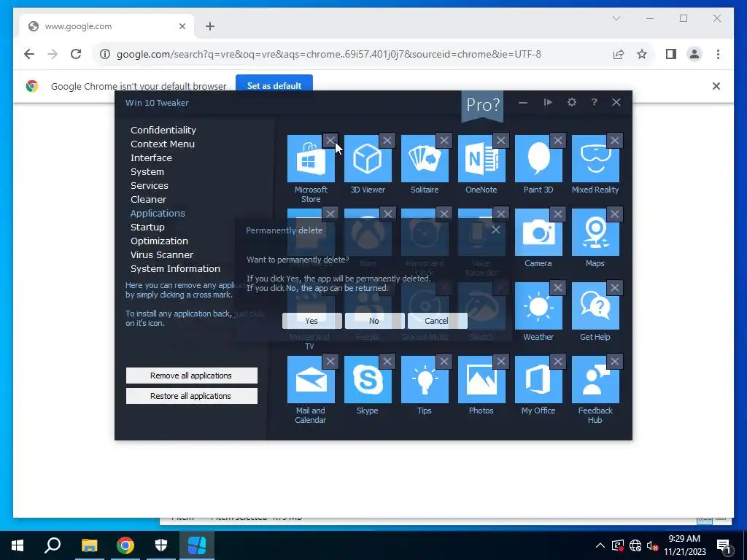Set Chrome as default browser
Screen dimensions: 747x560
274,85
